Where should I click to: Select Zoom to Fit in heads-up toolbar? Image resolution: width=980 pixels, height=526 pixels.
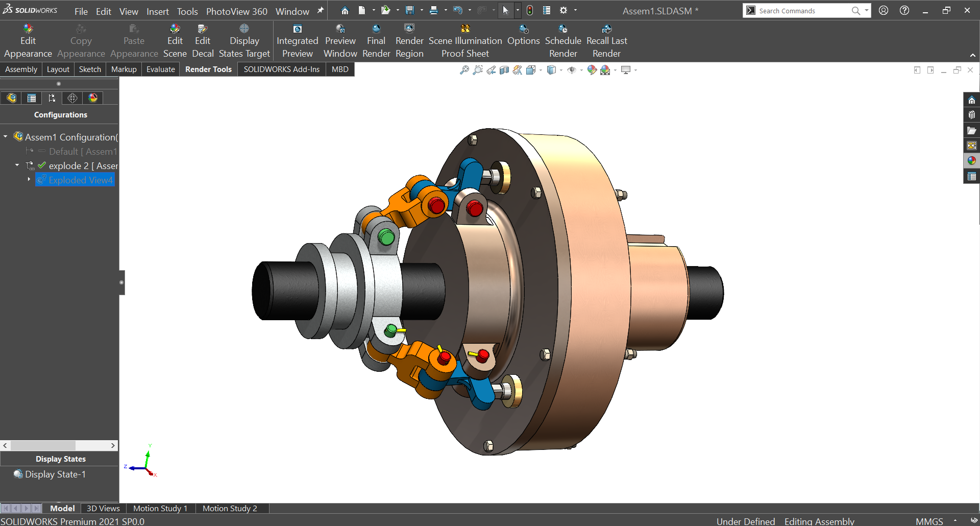coord(465,70)
